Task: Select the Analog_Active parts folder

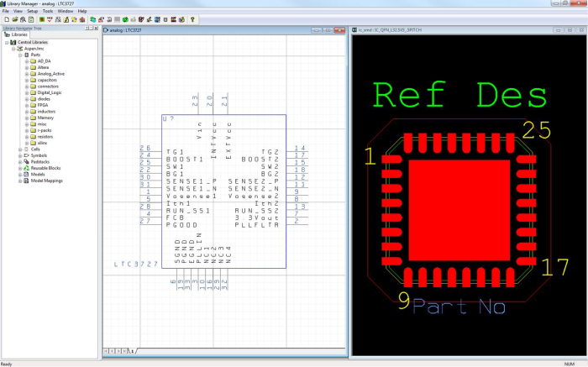Action: pyautogui.click(x=51, y=74)
